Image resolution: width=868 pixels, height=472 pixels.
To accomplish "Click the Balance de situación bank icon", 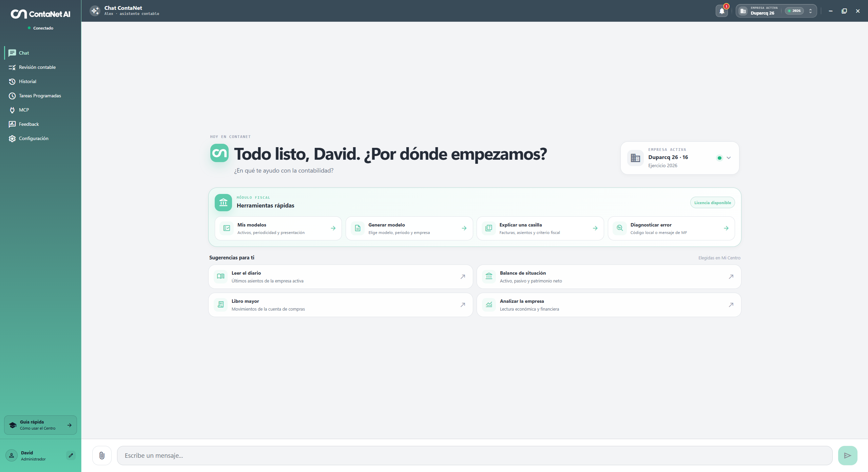I will point(489,276).
